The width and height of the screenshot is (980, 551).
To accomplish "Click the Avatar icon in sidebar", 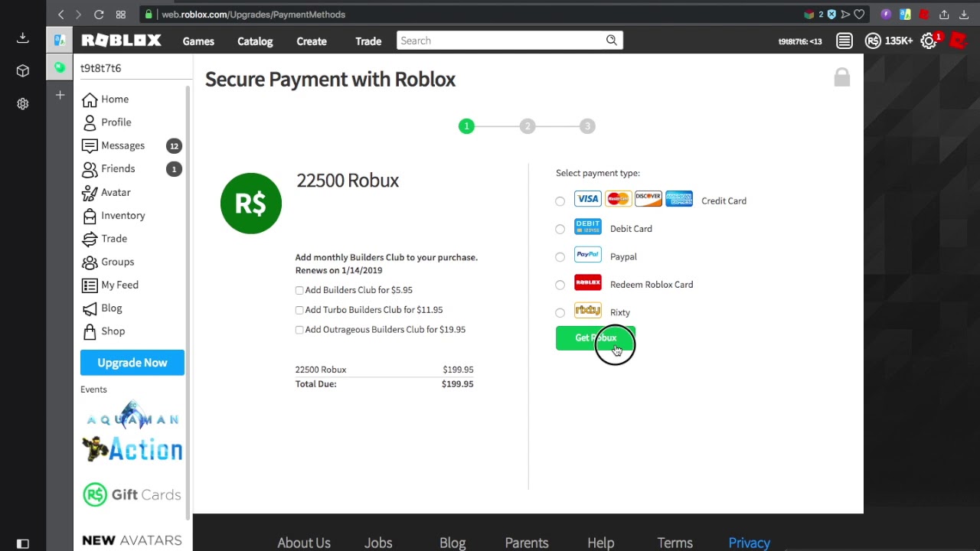I will 90,192.
